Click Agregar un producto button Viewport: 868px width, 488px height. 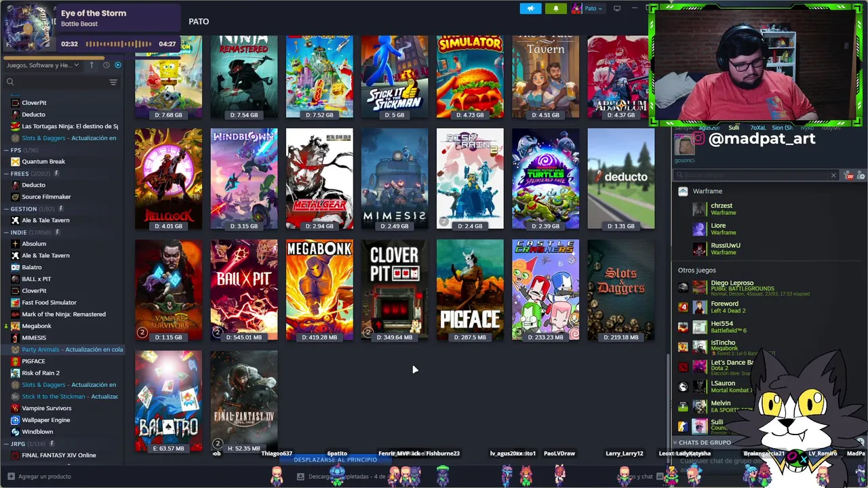[38, 476]
